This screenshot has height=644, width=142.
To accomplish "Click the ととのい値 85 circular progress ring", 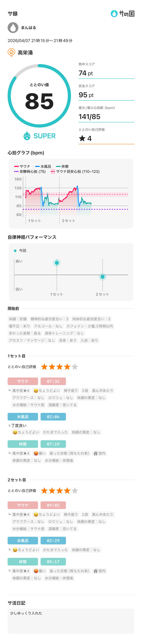I will (x=39, y=96).
